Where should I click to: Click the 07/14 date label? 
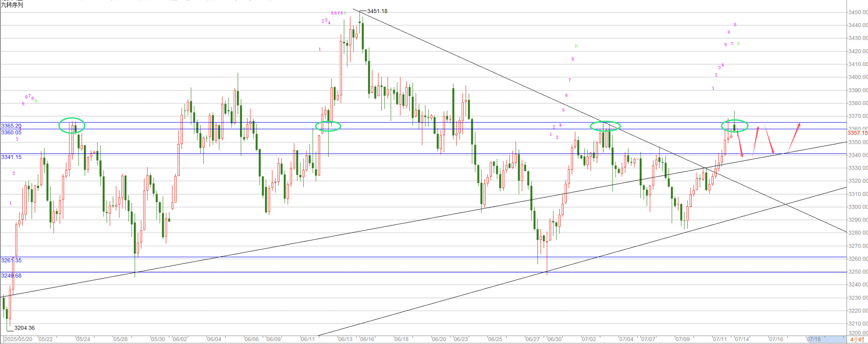[742, 339]
